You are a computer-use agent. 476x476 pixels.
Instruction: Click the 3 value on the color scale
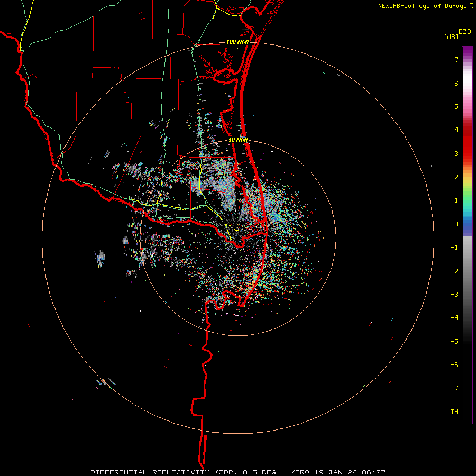[456, 153]
